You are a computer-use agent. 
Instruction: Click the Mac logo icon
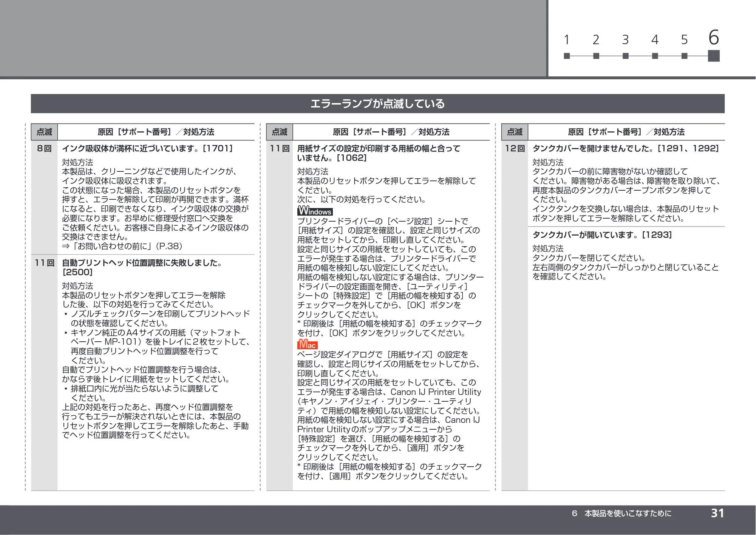[x=308, y=344]
